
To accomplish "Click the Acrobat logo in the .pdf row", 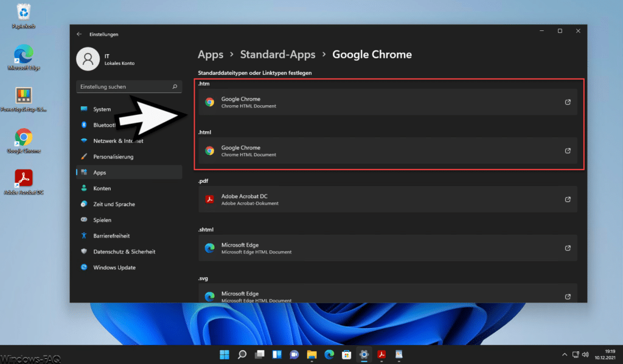I will (209, 199).
